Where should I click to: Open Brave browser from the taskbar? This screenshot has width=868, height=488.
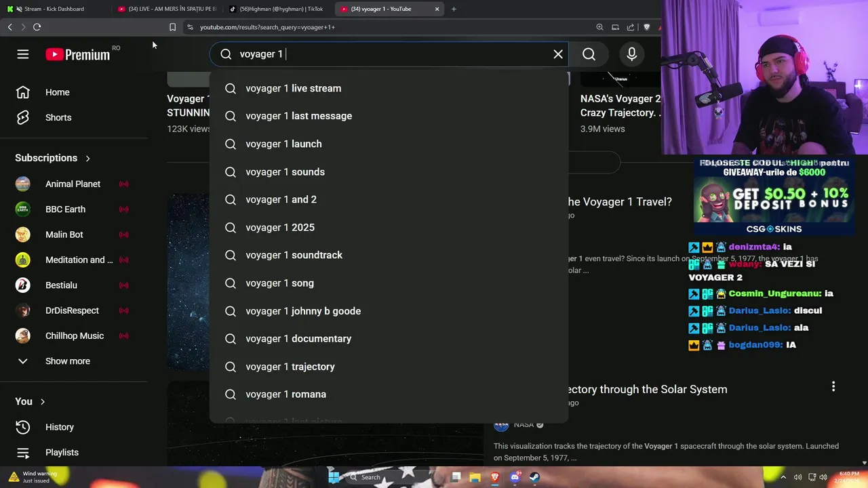point(495,477)
